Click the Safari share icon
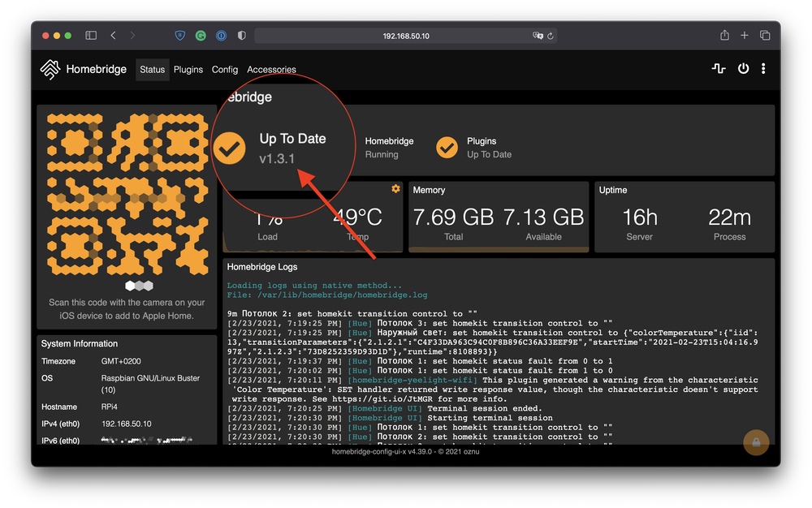The width and height of the screenshot is (812, 508). (x=724, y=35)
